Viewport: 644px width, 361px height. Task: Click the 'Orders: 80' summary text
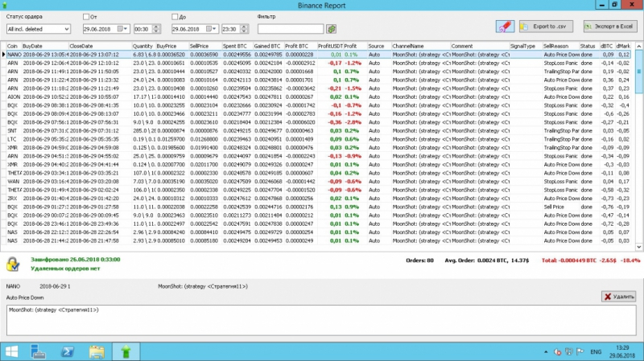pyautogui.click(x=419, y=260)
